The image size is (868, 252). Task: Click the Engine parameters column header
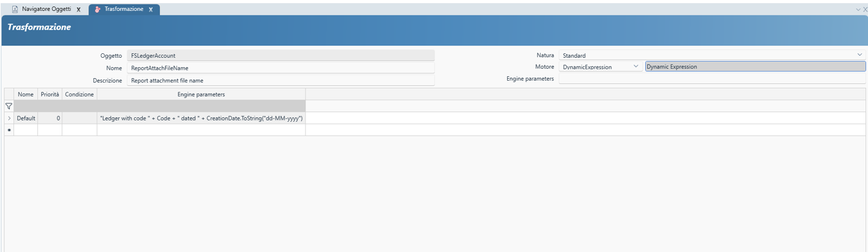click(201, 94)
